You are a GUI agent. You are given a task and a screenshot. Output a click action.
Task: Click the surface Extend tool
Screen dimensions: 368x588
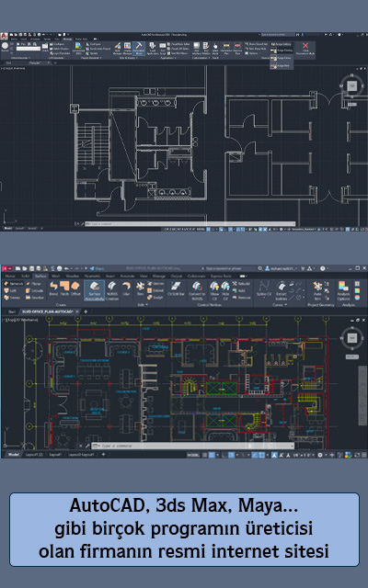155,290
